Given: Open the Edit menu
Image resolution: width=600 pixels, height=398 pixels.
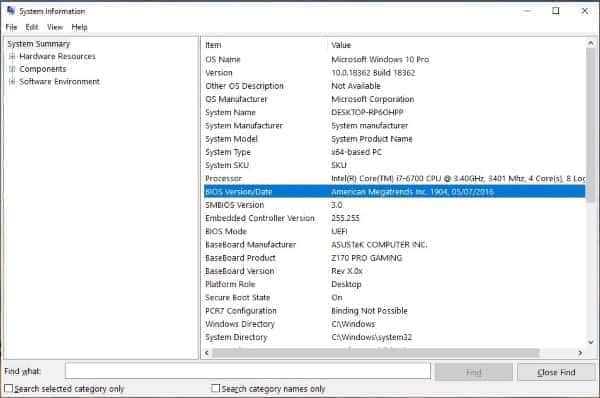Looking at the screenshot, I should [32, 27].
